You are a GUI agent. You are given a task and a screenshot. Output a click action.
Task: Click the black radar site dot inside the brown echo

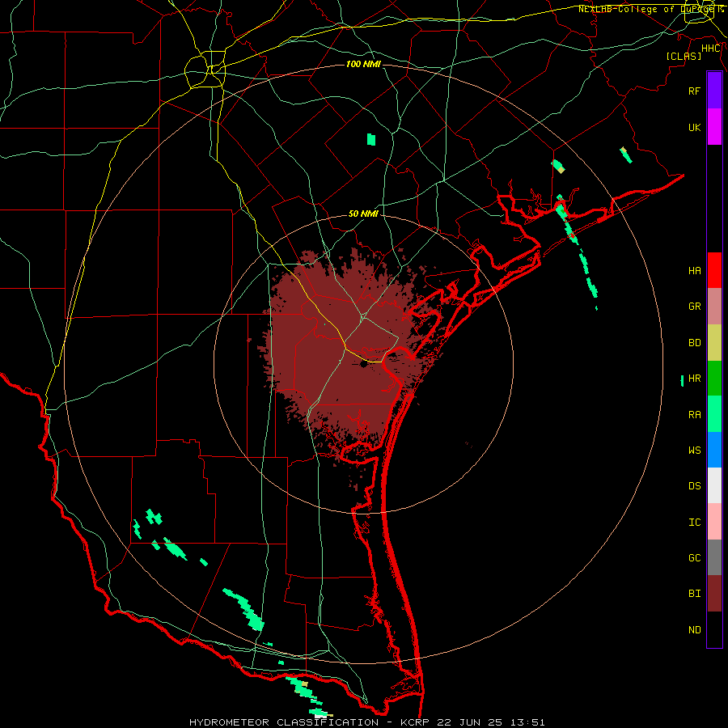click(x=363, y=365)
